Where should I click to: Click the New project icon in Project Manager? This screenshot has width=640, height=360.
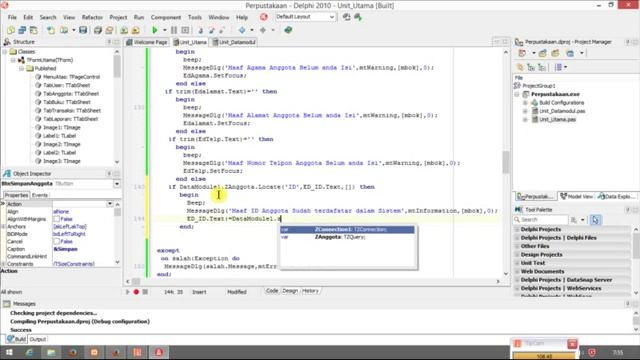point(542,53)
